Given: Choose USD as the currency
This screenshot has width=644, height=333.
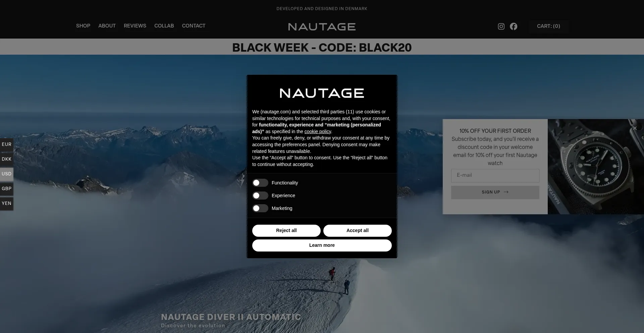Looking at the screenshot, I should point(7,174).
